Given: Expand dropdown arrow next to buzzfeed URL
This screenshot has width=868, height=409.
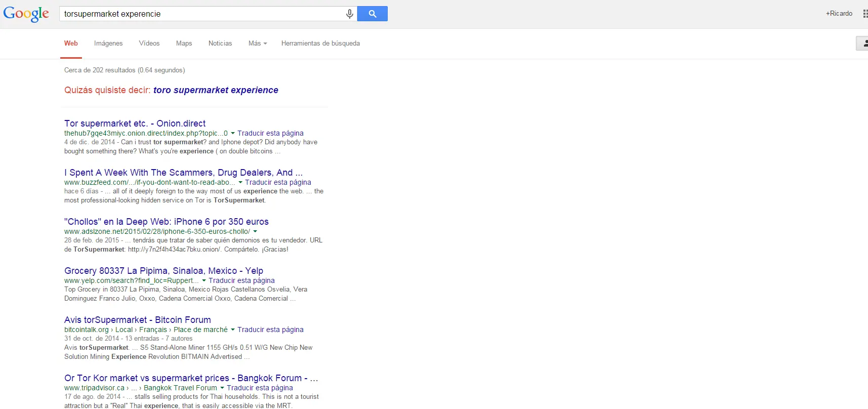Looking at the screenshot, I should click(x=240, y=183).
